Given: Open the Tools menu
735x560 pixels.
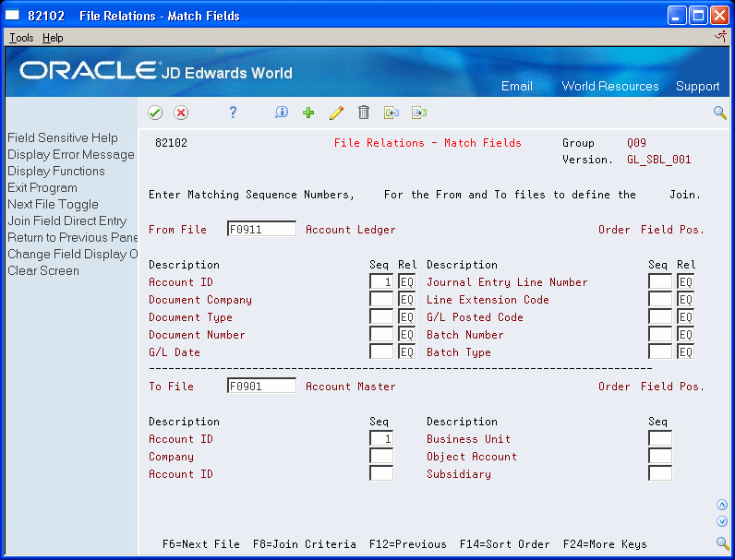Looking at the screenshot, I should (21, 38).
